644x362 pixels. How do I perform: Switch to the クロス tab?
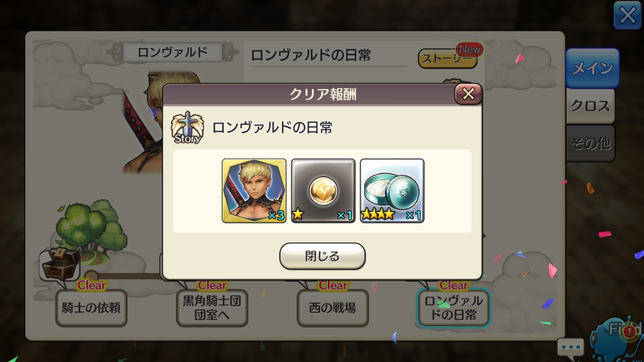[590, 106]
